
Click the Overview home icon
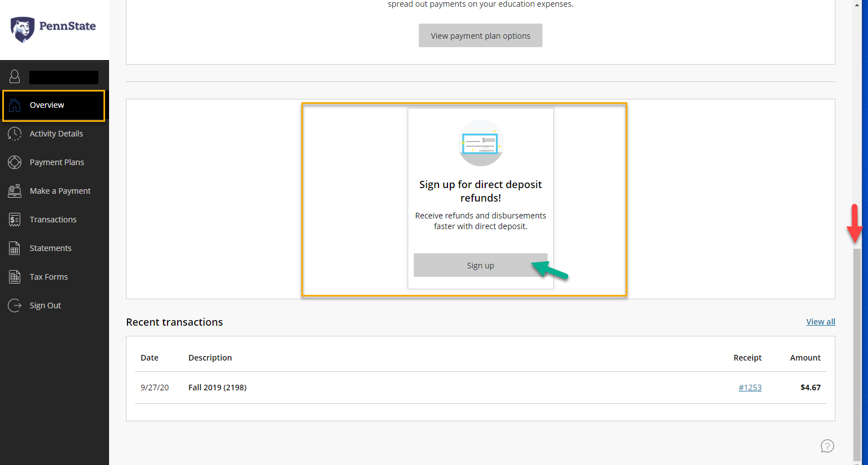tap(15, 105)
